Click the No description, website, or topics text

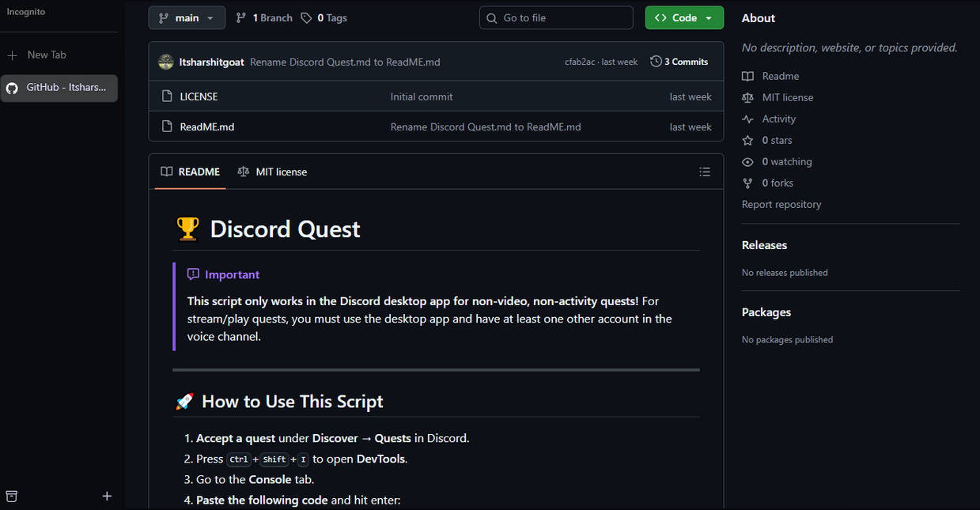point(849,47)
